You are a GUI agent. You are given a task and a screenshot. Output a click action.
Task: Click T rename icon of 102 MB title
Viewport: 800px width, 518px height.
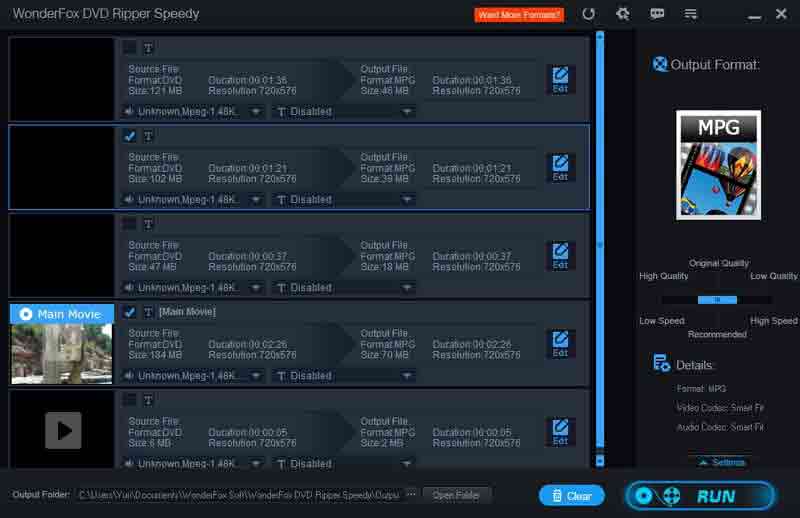[x=148, y=136]
